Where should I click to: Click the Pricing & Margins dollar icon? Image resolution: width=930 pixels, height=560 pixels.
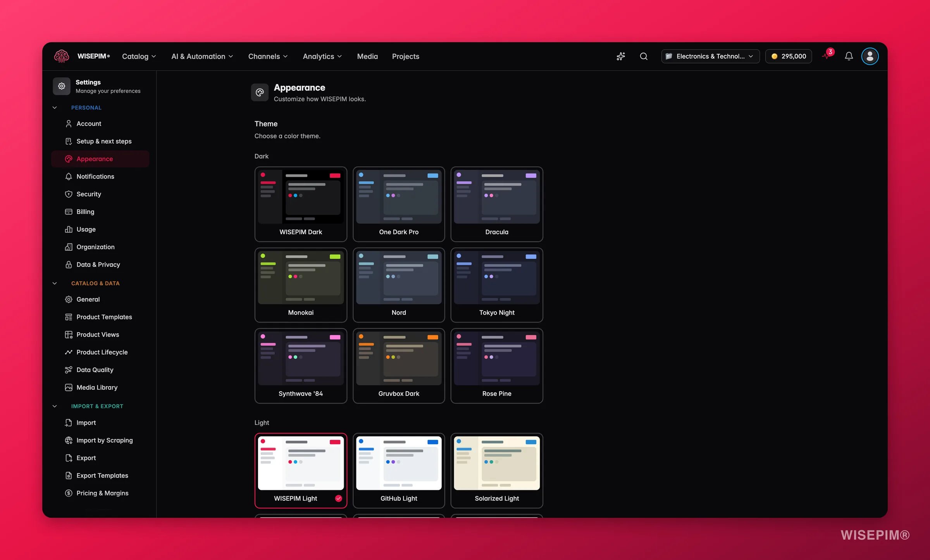click(x=69, y=493)
